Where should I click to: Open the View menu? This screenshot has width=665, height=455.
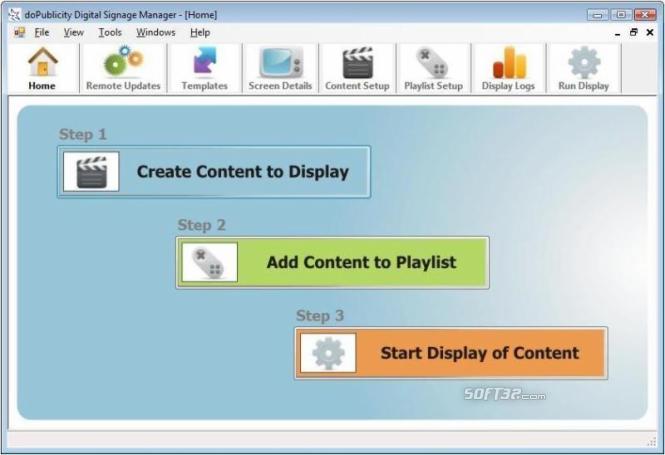(x=74, y=33)
